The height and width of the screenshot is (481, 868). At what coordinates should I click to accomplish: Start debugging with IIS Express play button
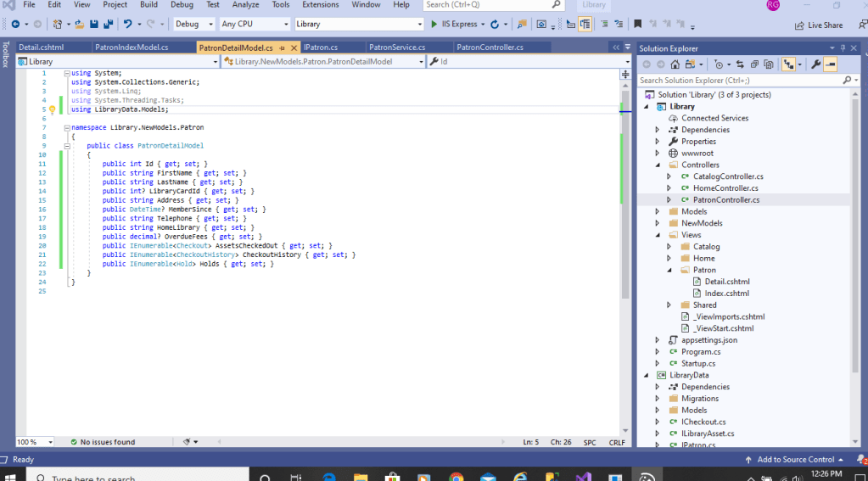point(434,25)
